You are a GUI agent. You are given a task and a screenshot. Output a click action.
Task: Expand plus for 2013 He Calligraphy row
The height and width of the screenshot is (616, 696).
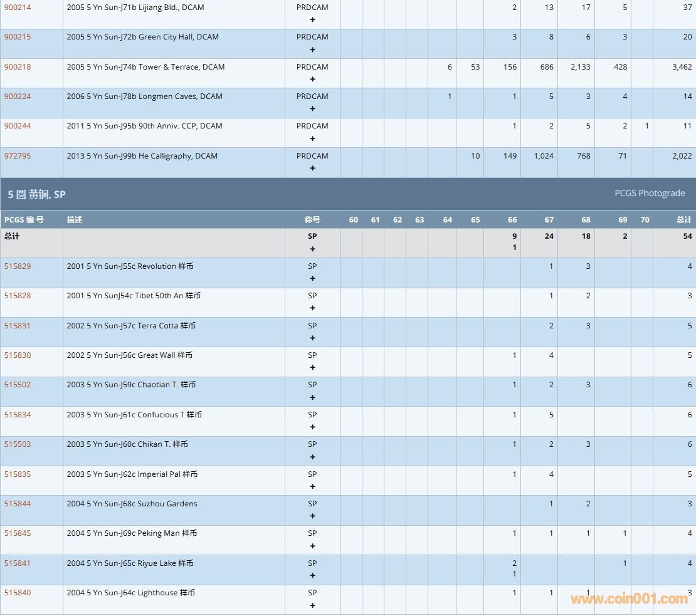312,168
